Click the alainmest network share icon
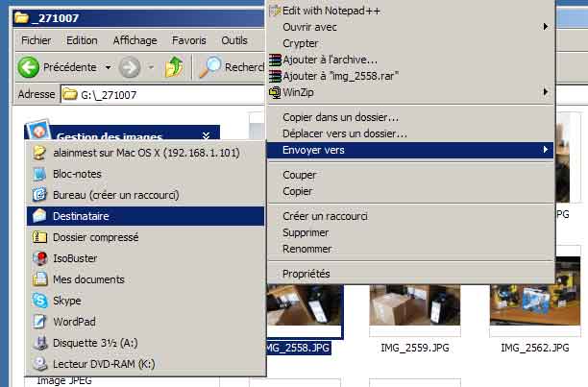Screen dimensions: 588x387 click(x=39, y=153)
